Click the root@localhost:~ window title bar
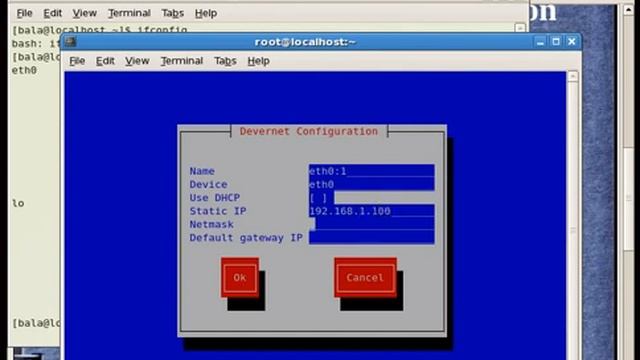 tap(305, 42)
